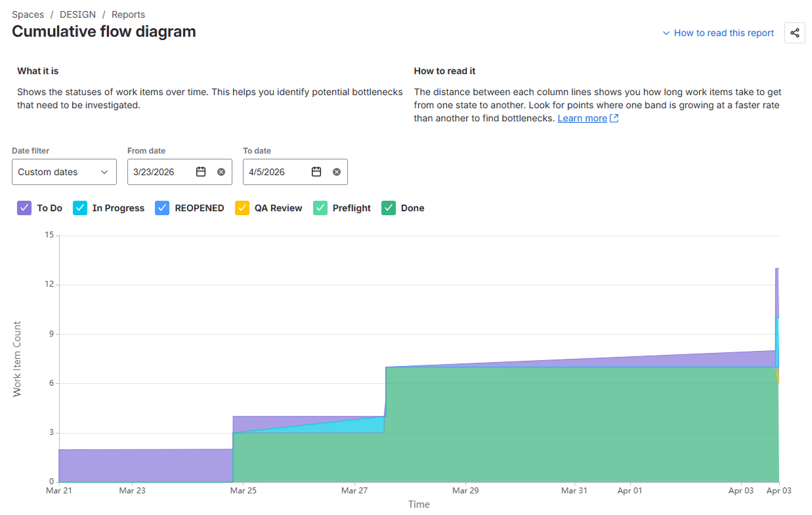Open external Learn more link icon
The width and height of the screenshot is (812, 515).
pos(614,118)
